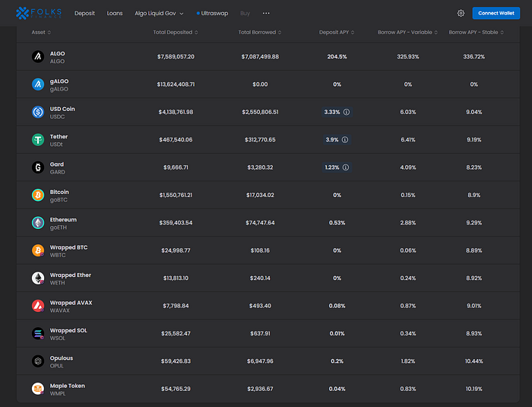Viewport: 532px width, 407px height.
Task: Expand the Algo Liquid Gov dropdown
Action: (159, 13)
